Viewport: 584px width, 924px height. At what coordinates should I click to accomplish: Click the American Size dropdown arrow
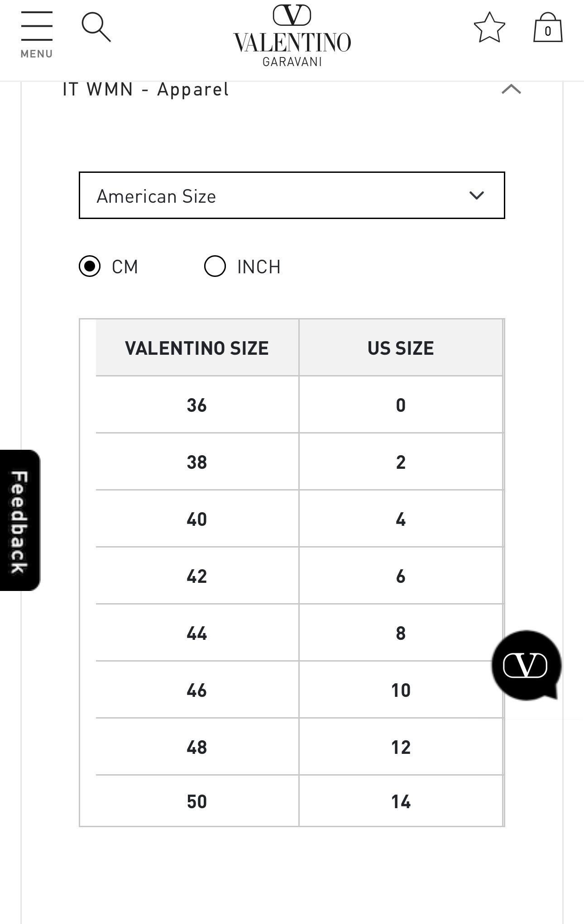pyautogui.click(x=477, y=195)
